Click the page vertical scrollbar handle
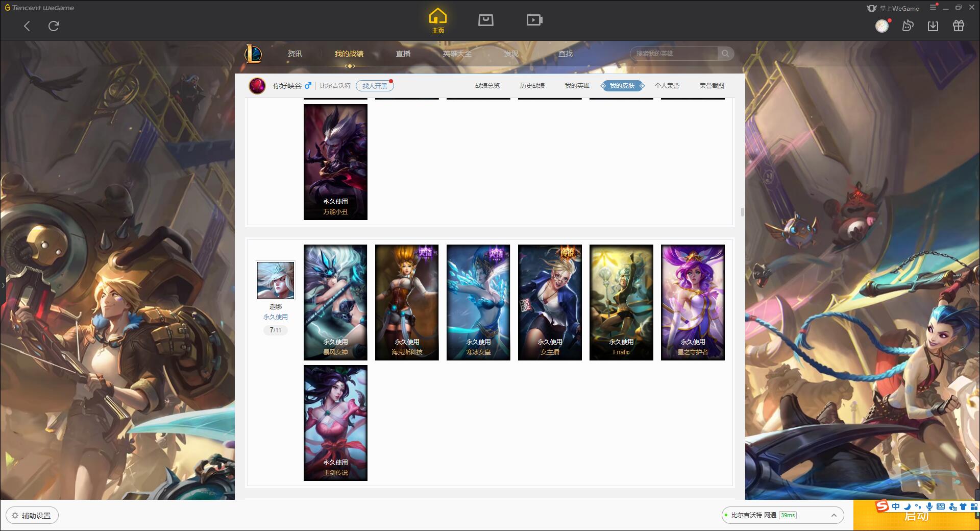This screenshot has width=980, height=531. coord(742,212)
